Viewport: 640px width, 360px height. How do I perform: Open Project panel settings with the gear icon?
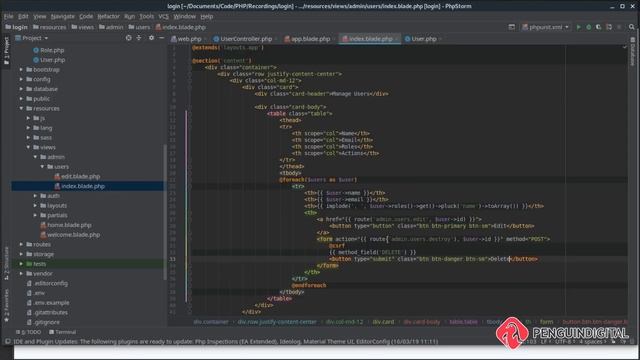coord(151,38)
